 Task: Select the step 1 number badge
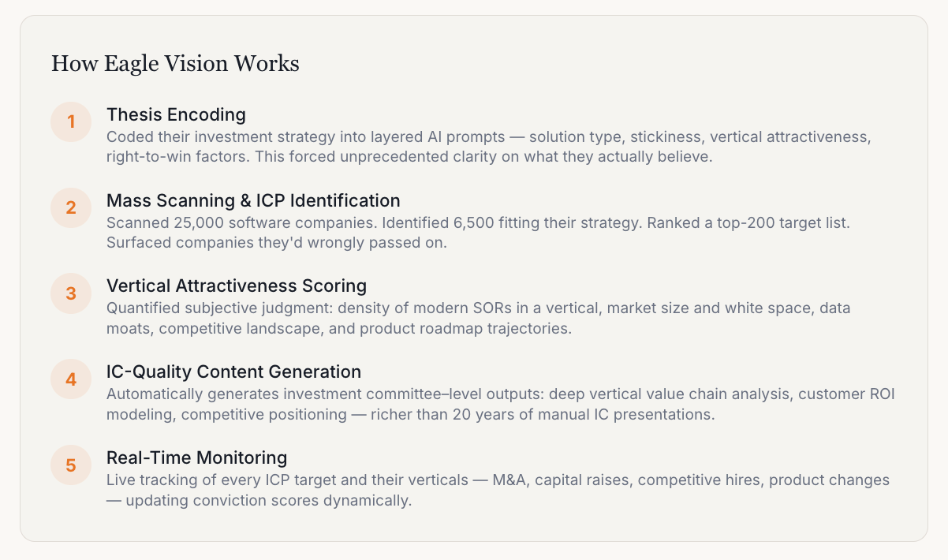71,121
